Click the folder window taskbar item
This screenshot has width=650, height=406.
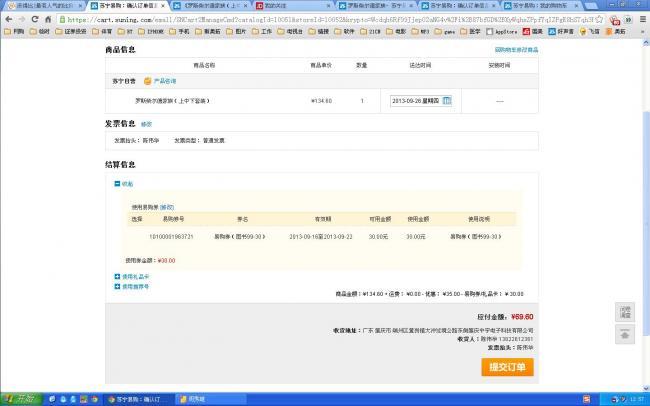coord(211,399)
